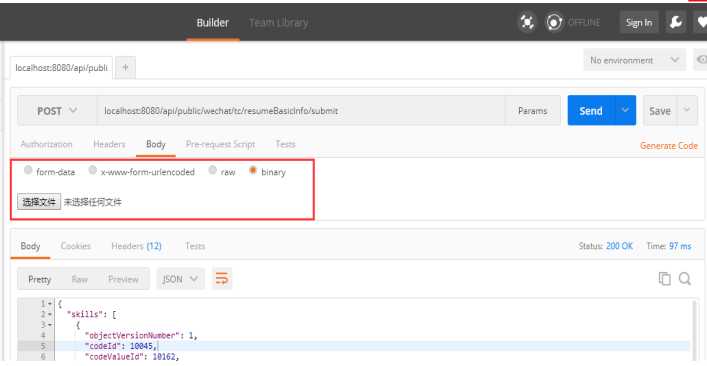Click the Generate Code link

coord(669,146)
